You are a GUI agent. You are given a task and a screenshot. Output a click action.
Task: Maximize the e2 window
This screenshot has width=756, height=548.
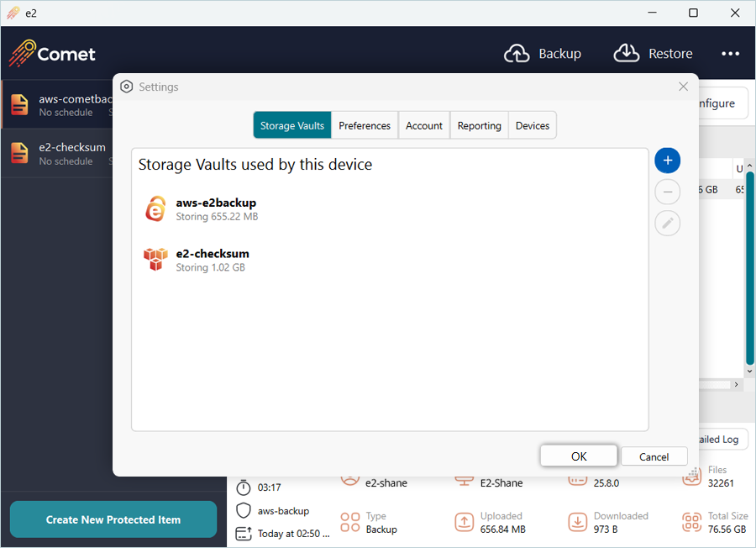tap(693, 13)
